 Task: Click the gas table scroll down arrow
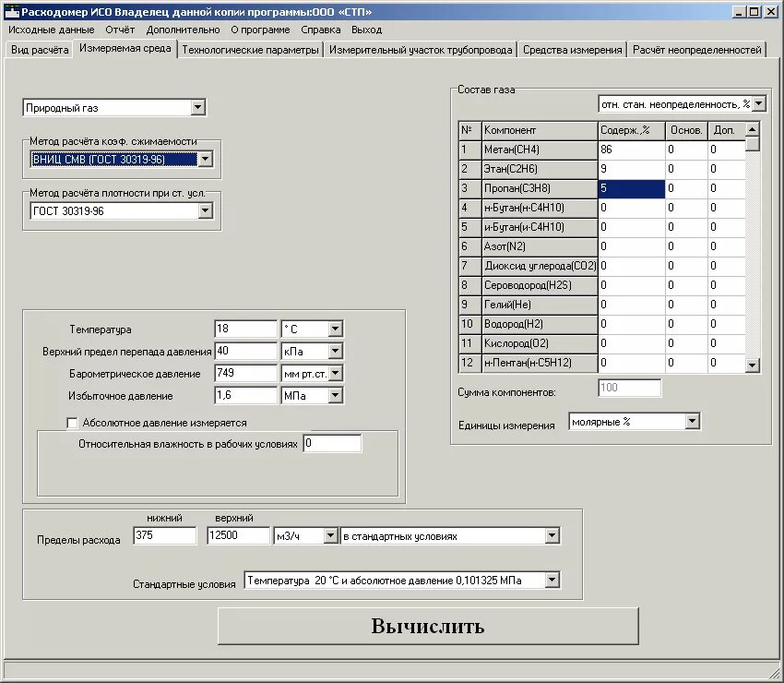point(752,365)
